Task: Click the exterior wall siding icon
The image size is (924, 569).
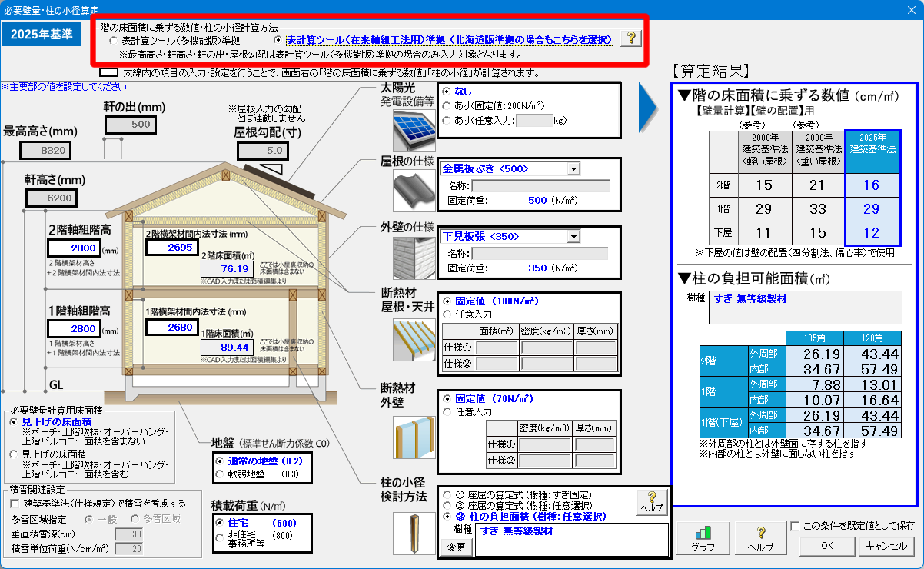Action: tap(413, 251)
